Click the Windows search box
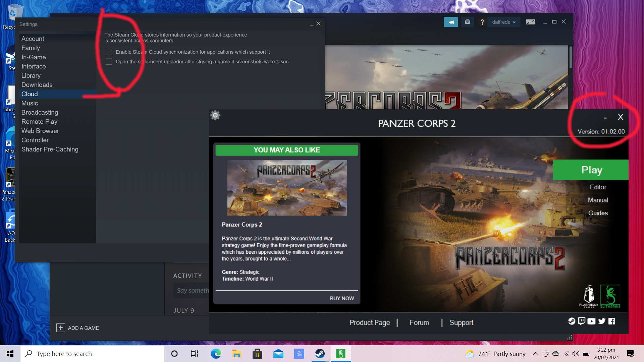Image resolution: width=644 pixels, height=362 pixels. [92, 354]
